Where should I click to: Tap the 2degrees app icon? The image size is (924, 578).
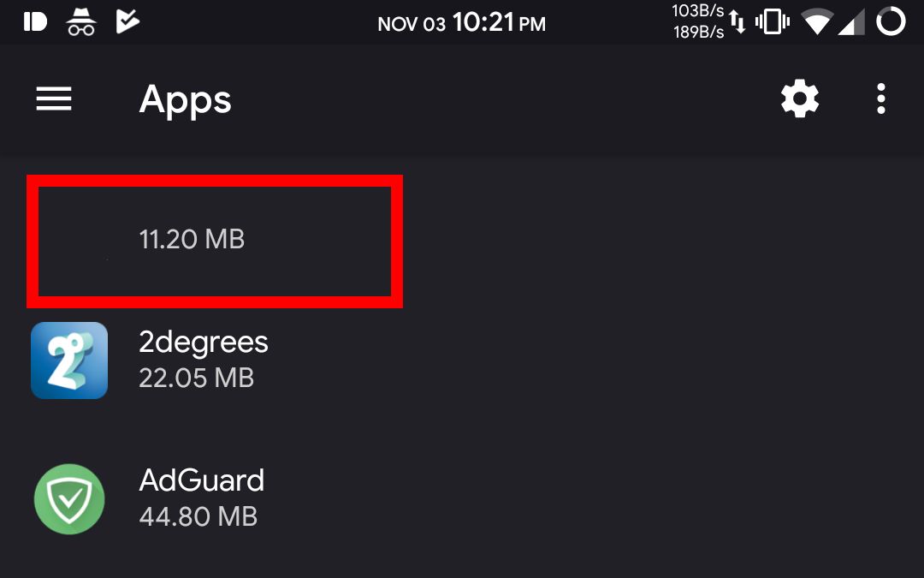[69, 361]
